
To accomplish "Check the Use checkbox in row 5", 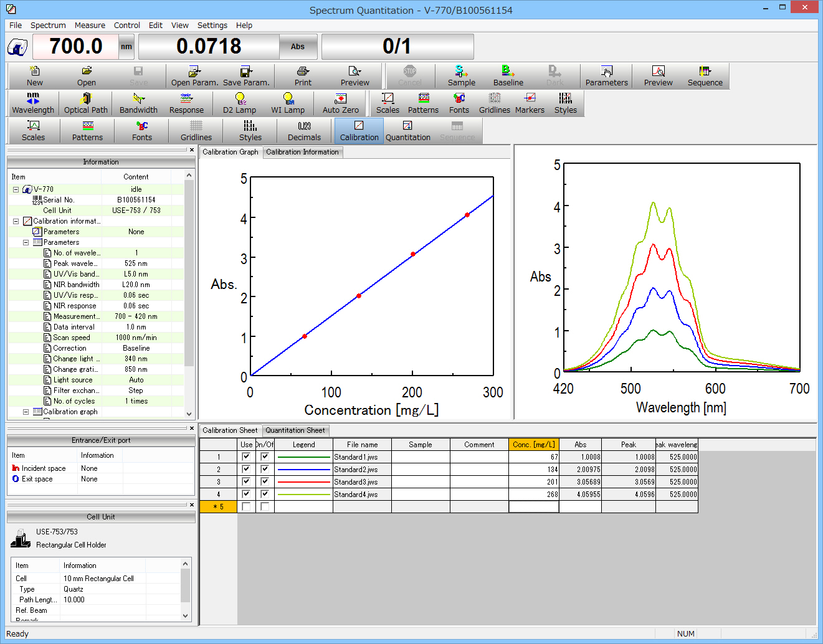I will 246,506.
